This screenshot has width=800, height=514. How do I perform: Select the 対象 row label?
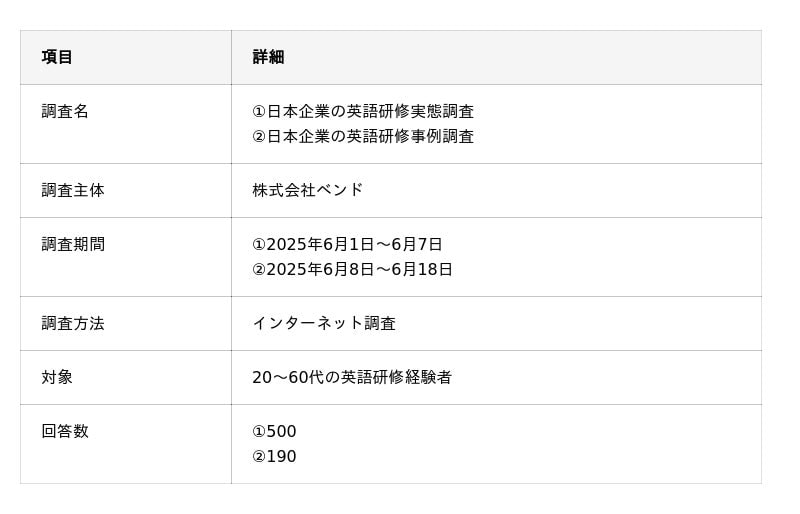57,378
